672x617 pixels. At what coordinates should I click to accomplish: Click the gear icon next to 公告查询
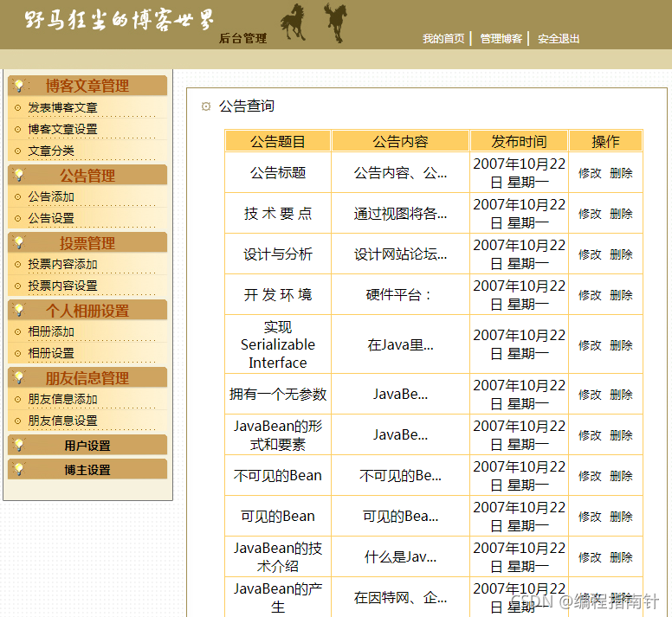click(x=206, y=106)
